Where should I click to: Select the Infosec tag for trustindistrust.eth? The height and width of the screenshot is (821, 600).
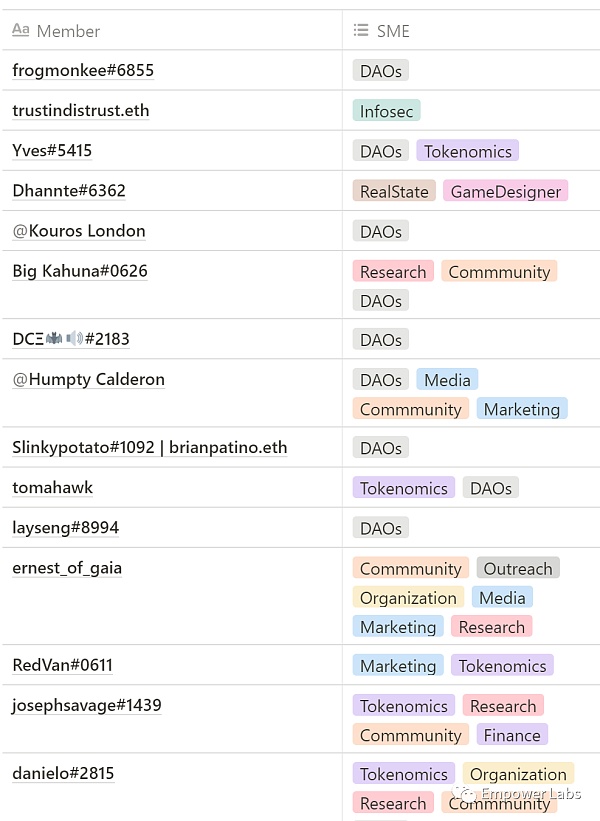(386, 111)
